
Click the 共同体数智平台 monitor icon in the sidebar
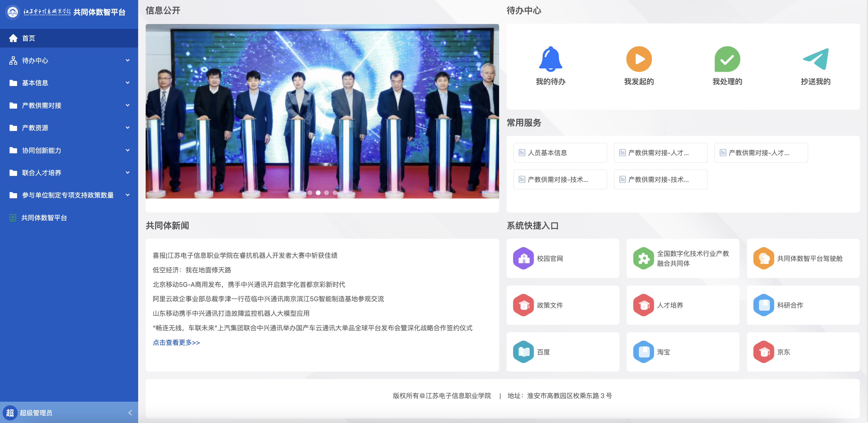13,217
